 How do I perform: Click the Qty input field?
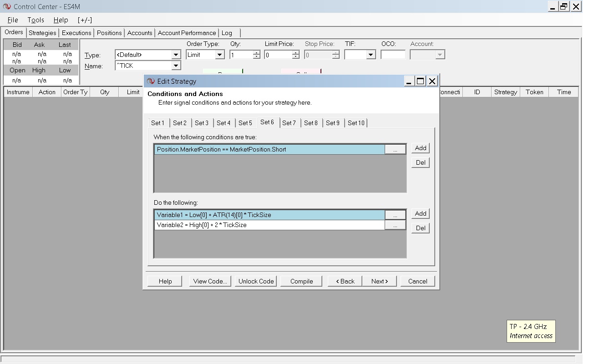tap(241, 55)
